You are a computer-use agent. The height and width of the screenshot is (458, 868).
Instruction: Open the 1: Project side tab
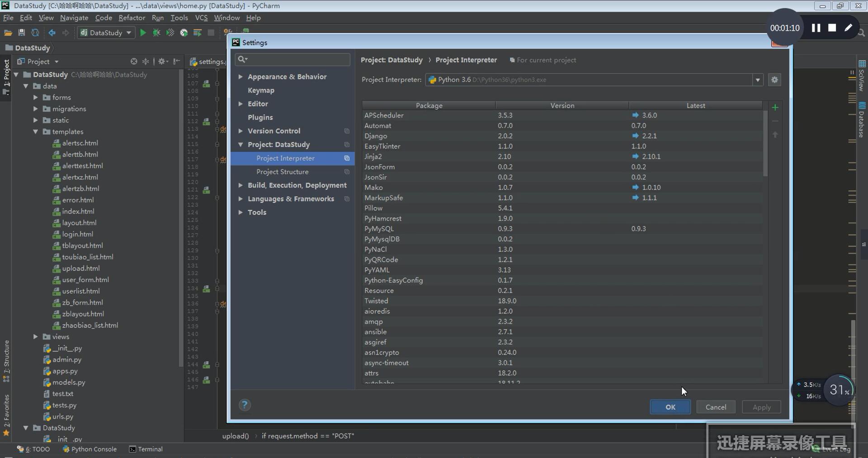(6, 77)
